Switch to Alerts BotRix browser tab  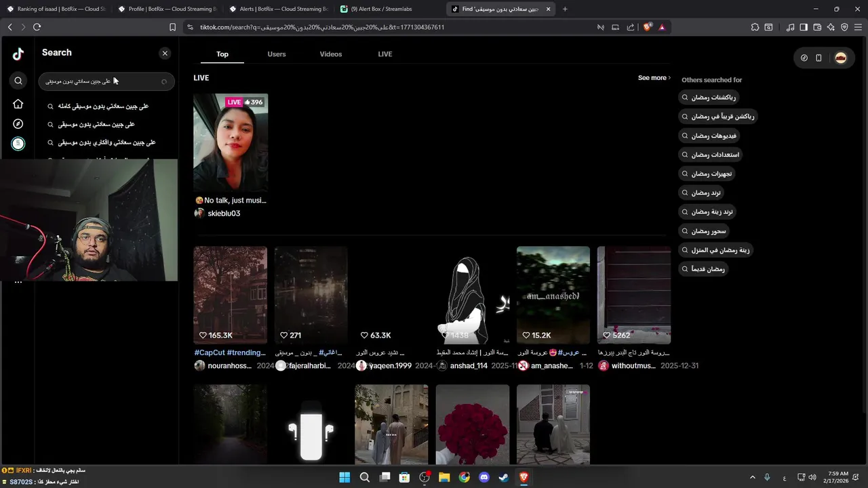[278, 9]
